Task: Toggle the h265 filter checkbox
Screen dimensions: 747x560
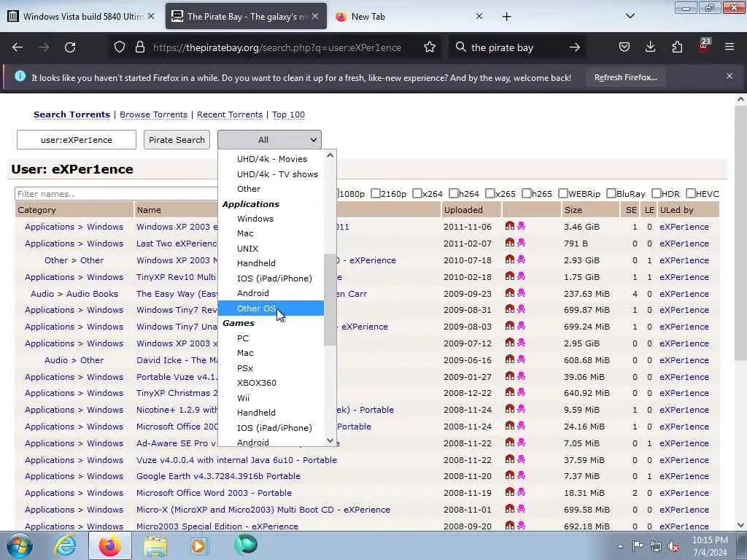Action: [527, 193]
